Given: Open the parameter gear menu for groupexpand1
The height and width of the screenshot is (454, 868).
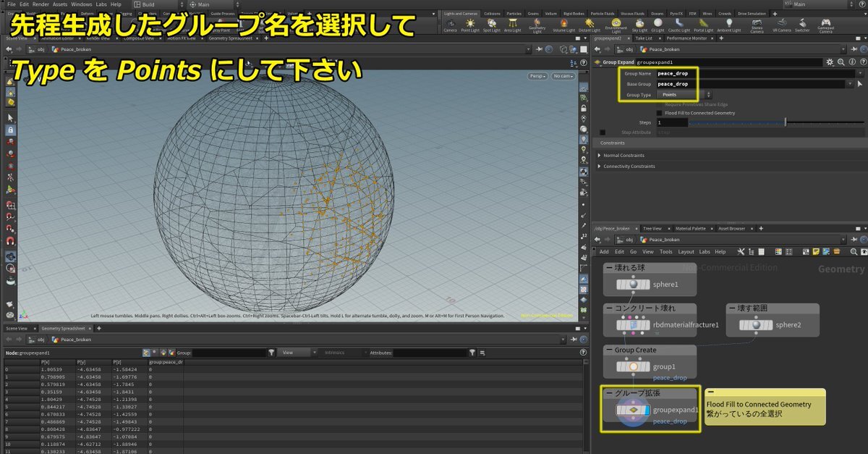Looking at the screenshot, I should pyautogui.click(x=830, y=62).
